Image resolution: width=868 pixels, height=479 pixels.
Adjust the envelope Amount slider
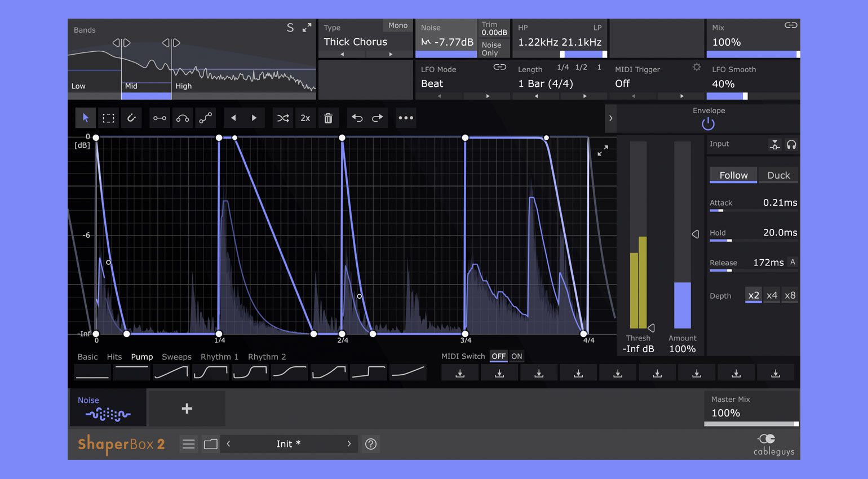tap(683, 235)
